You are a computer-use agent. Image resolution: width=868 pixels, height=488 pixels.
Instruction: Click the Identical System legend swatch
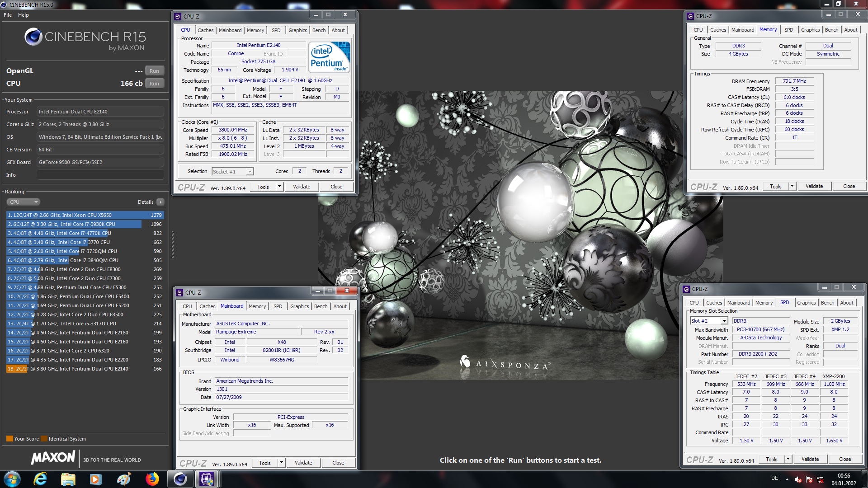click(x=44, y=438)
